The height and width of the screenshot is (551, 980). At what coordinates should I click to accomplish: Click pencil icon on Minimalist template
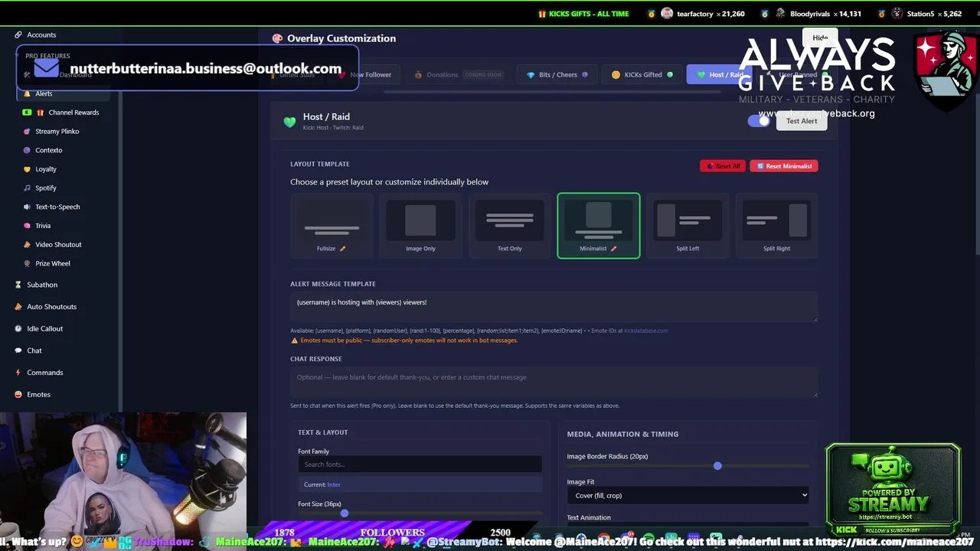[x=613, y=248]
